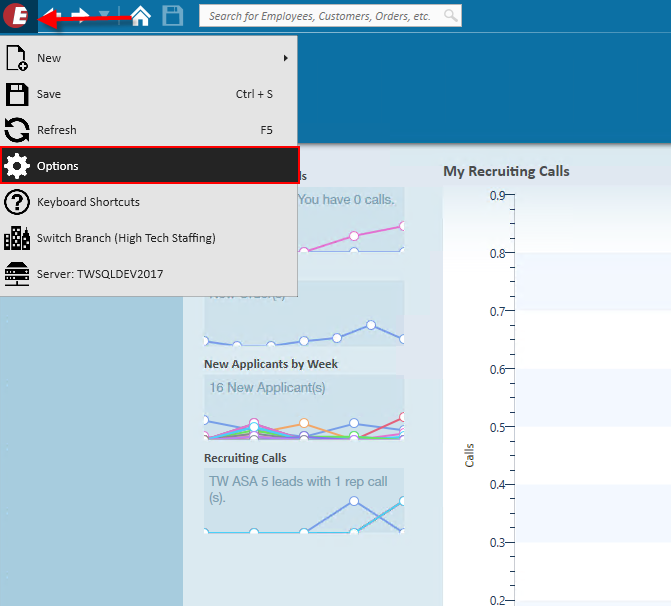Click the Save disk icon in toolbar
The height and width of the screenshot is (606, 671).
173,16
